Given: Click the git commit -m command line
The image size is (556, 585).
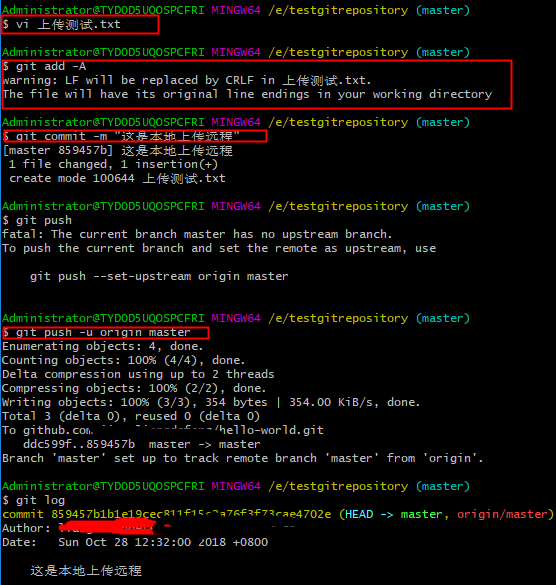Looking at the screenshot, I should 121,136.
